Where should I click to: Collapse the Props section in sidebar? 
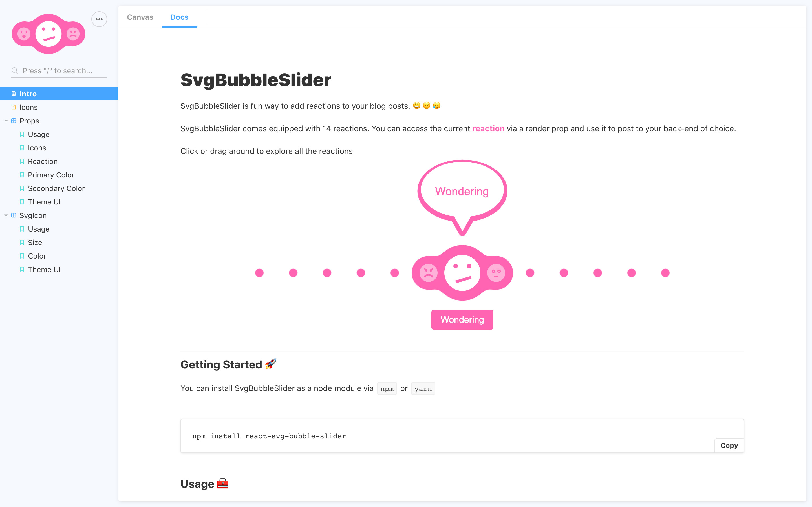click(5, 120)
